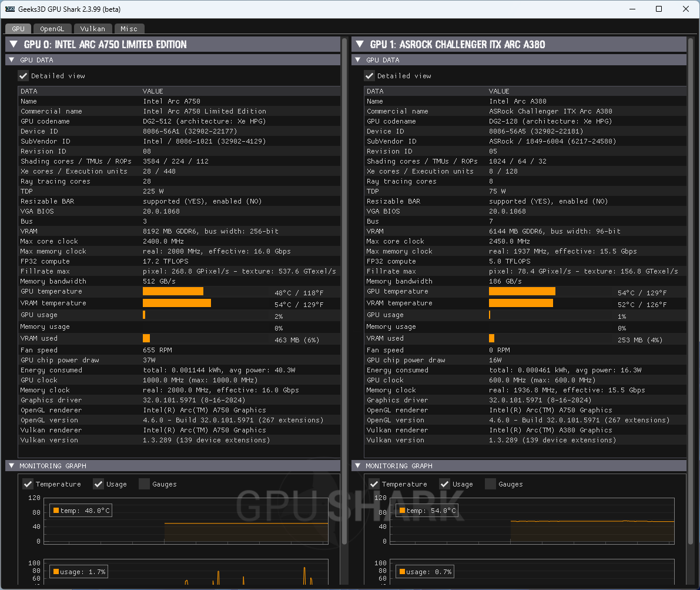Select the GPU tab
700x590 pixels.
[18, 29]
